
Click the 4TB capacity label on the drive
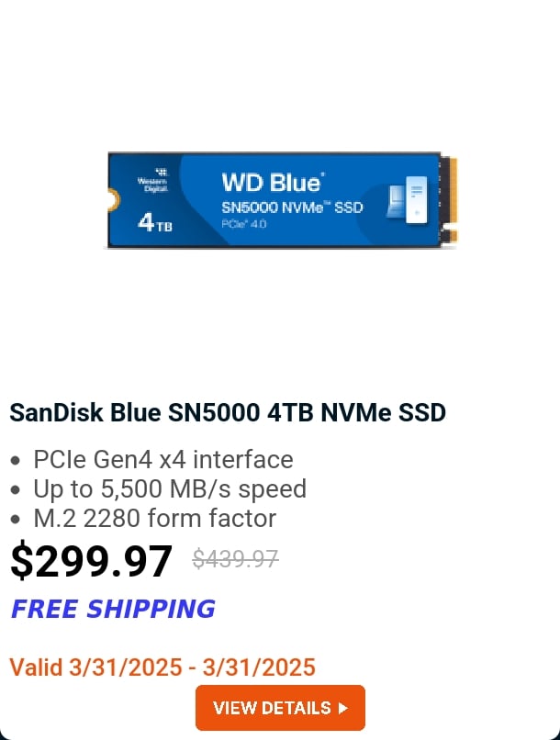click(154, 224)
